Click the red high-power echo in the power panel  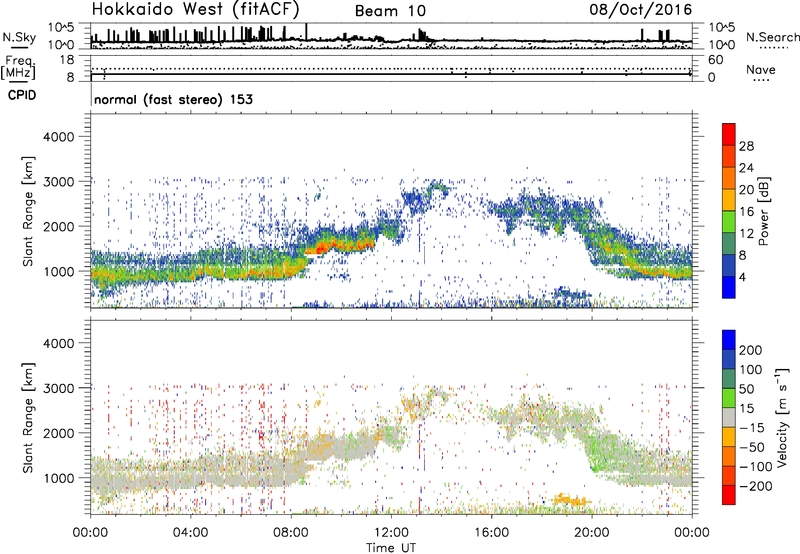tap(320, 248)
